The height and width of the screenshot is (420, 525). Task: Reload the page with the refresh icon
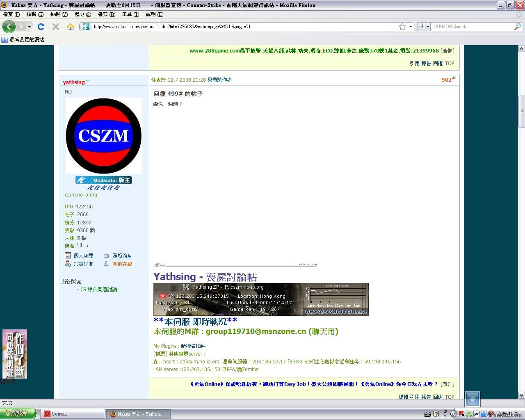pos(41,27)
